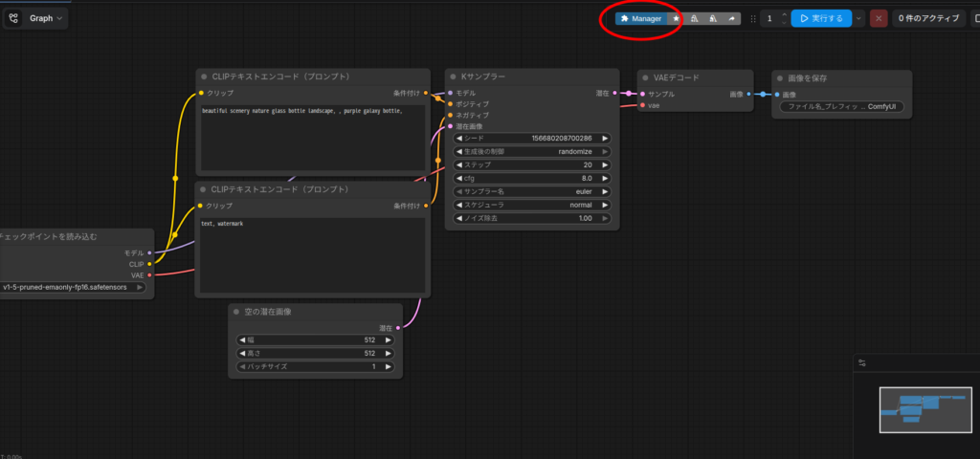
Task: Increase the batch count stepper
Action: tap(785, 13)
